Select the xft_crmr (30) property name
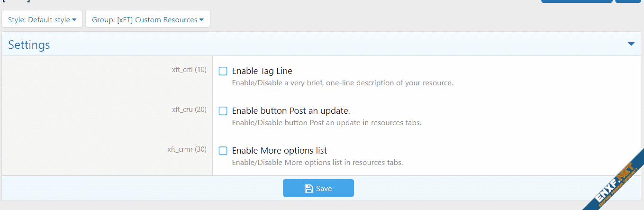 click(187, 149)
